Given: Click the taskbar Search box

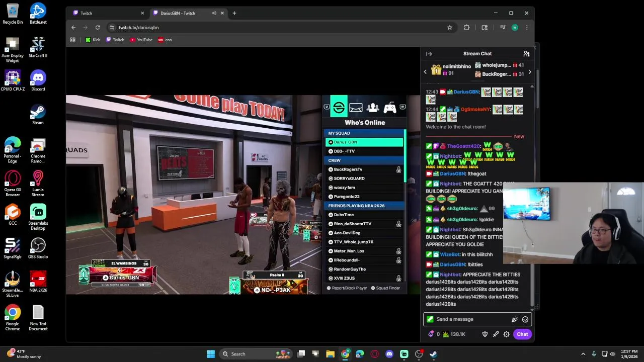Looking at the screenshot, I should (x=257, y=354).
